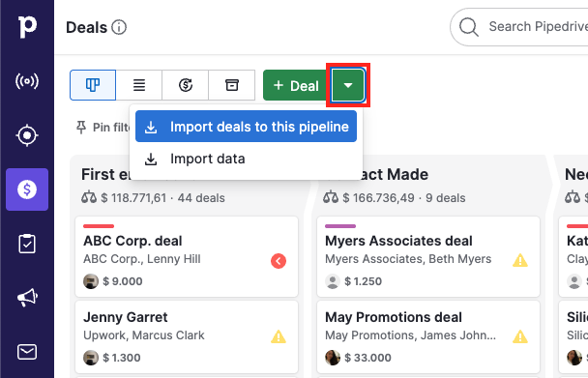Screen dimensions: 588x378
Task: Choose Import data menu item
Action: pyautogui.click(x=246, y=159)
